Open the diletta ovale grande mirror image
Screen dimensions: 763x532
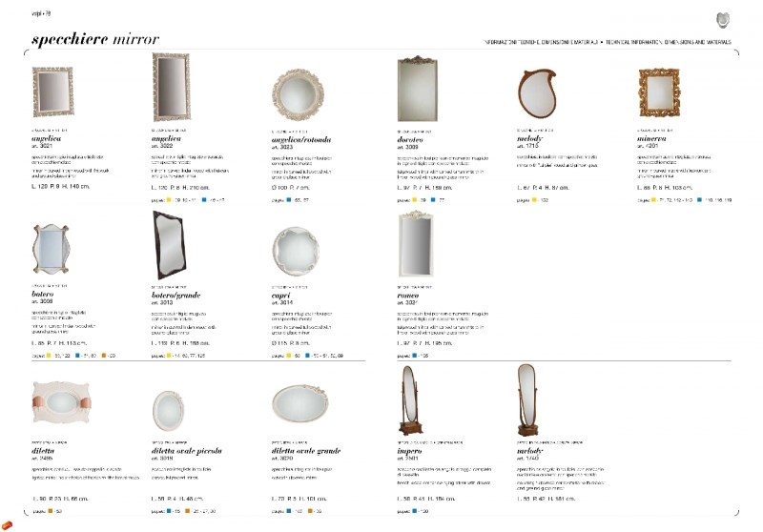[x=300, y=403]
